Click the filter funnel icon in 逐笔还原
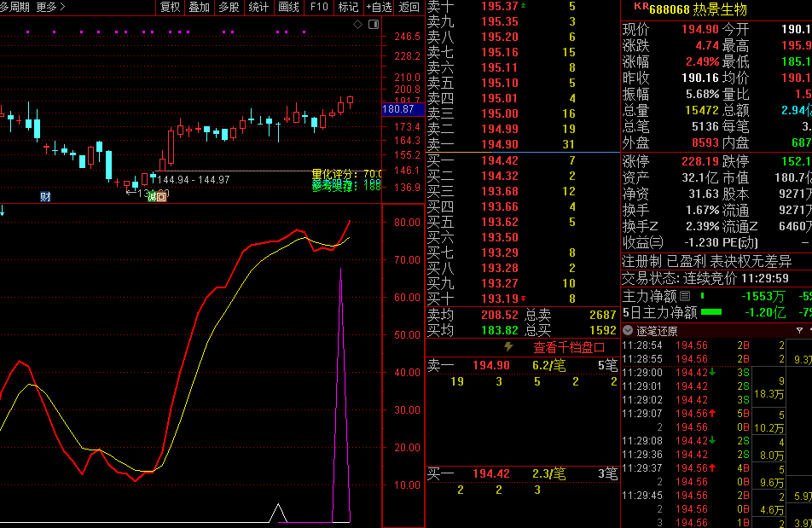The width and height of the screenshot is (812, 528). click(x=801, y=330)
